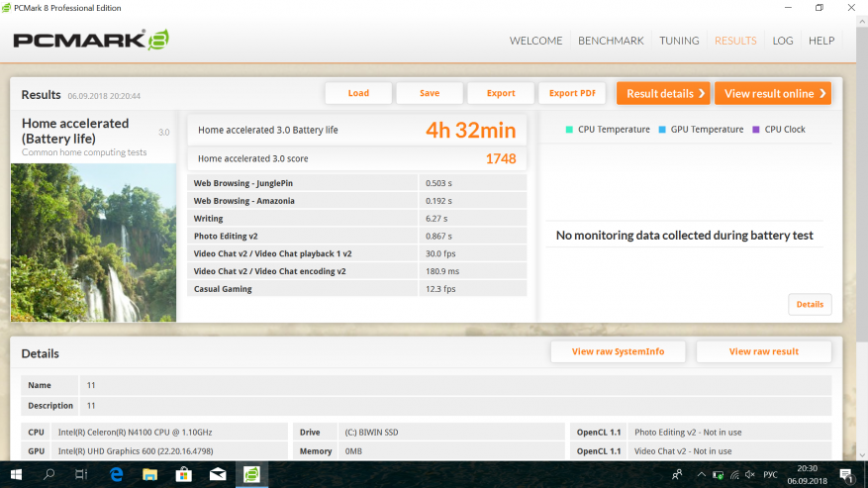Click the Name field value 11
868x488 pixels.
(x=91, y=385)
